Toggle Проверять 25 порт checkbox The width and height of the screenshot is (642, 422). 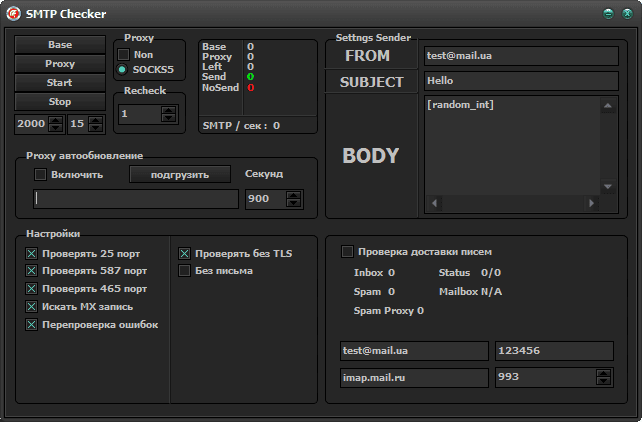pos(32,254)
